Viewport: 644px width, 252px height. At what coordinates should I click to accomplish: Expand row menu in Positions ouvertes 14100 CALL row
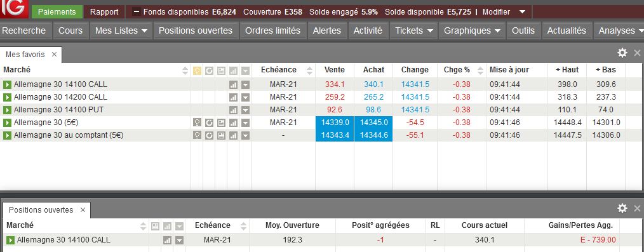tap(179, 240)
